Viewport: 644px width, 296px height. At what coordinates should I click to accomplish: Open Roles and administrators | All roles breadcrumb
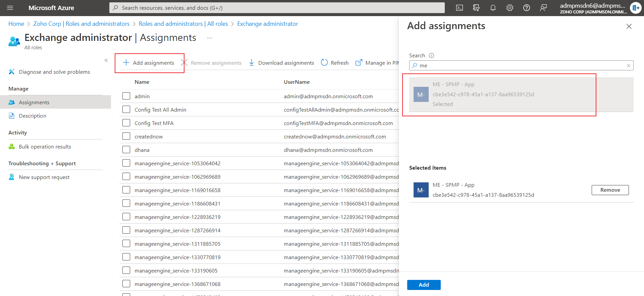(x=183, y=24)
